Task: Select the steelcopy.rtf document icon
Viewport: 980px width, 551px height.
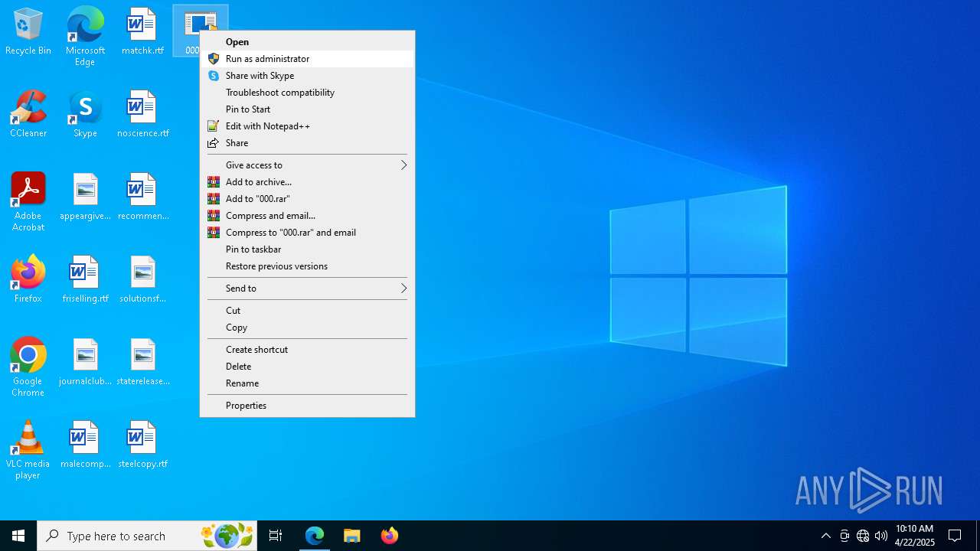Action: point(142,445)
